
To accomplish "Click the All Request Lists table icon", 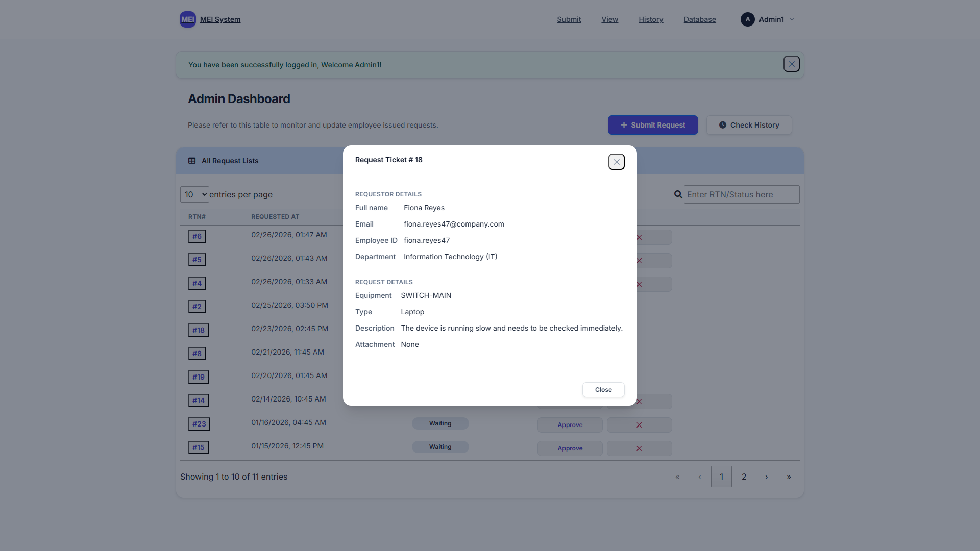I will click(x=192, y=161).
